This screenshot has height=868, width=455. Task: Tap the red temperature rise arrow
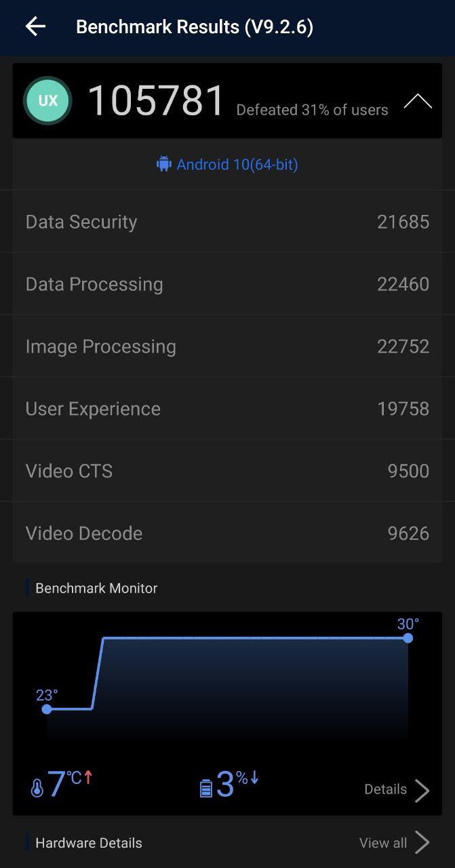(90, 780)
